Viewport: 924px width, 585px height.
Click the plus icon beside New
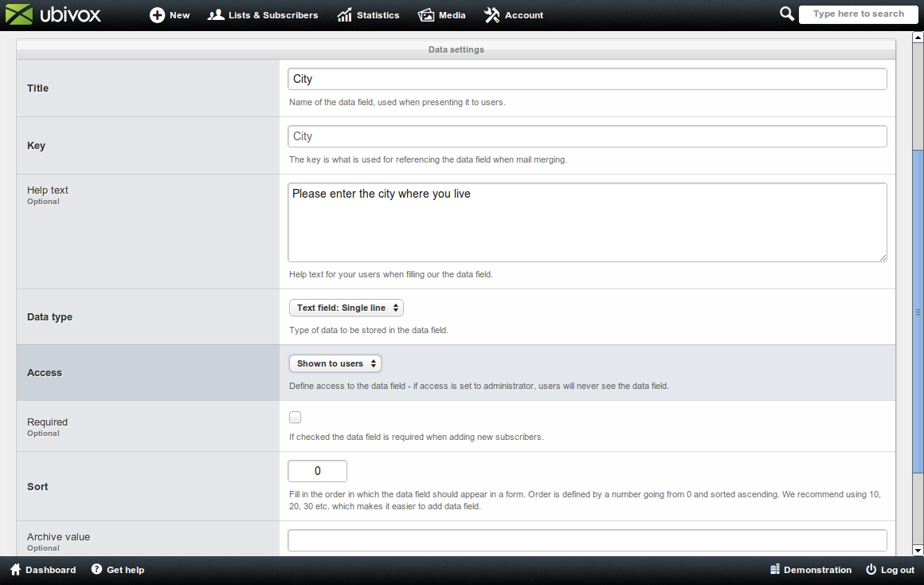pos(157,15)
